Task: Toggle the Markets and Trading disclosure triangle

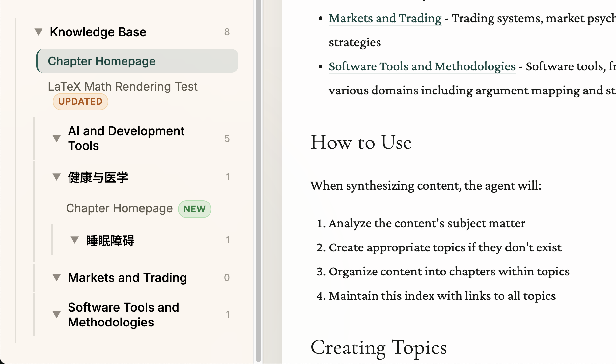Action: pyautogui.click(x=57, y=278)
